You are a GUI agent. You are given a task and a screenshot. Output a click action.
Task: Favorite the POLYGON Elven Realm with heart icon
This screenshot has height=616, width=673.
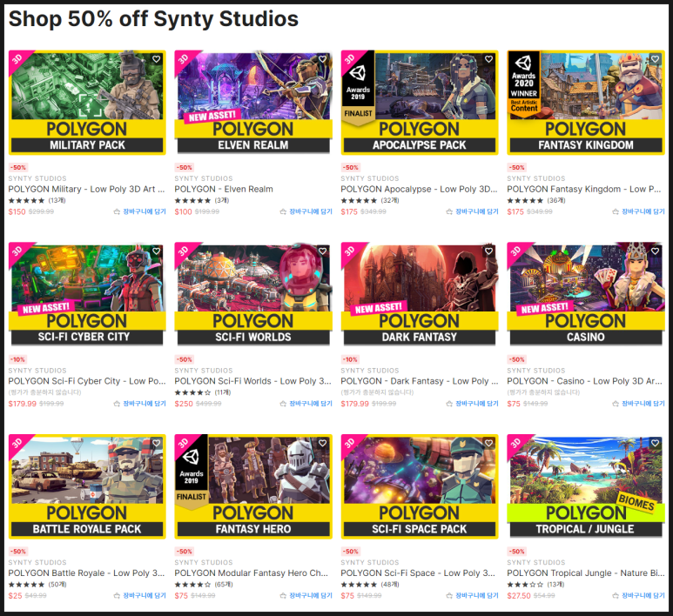[x=322, y=59]
